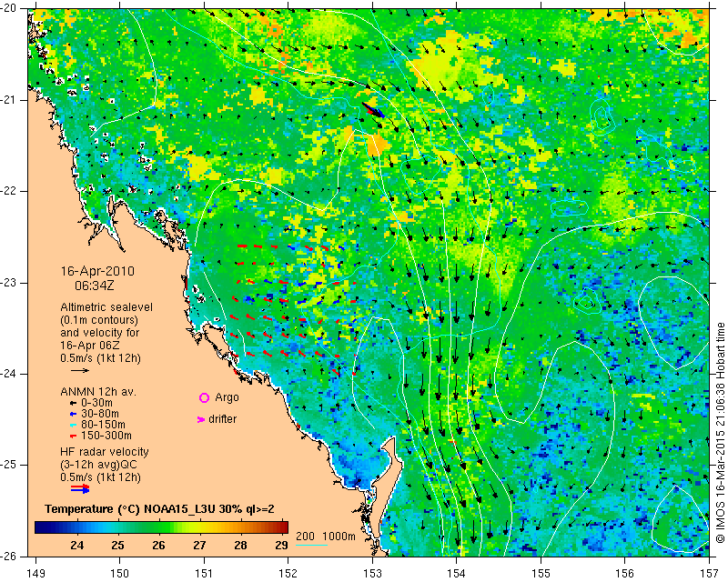
Task: Click the longitude axis label 154
Action: point(457,574)
